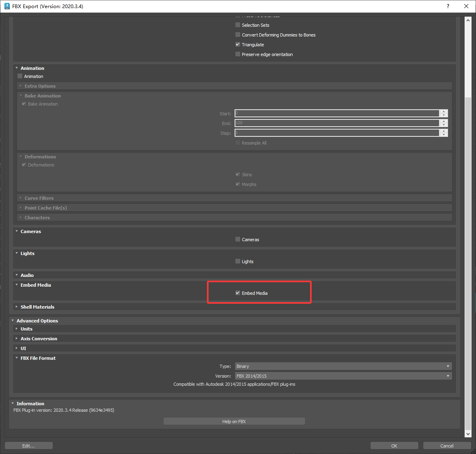This screenshot has height=454, width=476.
Task: Open the file Type dropdown showing Binary
Action: point(343,366)
